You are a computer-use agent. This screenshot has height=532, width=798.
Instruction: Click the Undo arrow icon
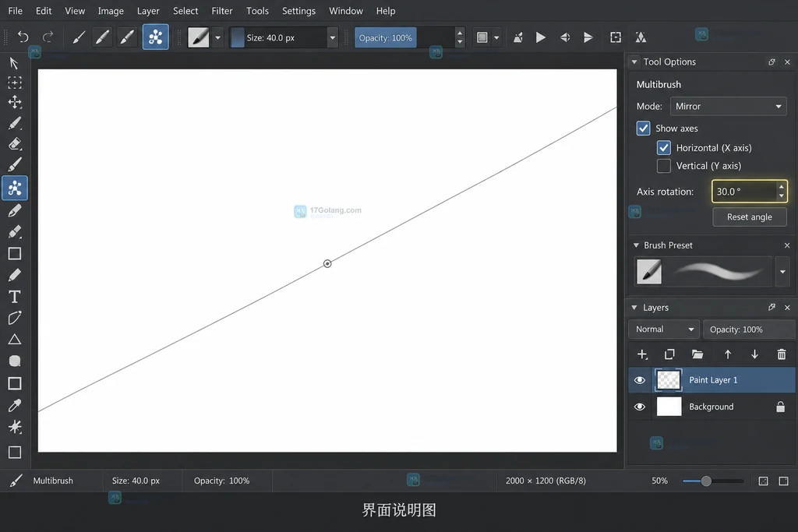pos(23,37)
